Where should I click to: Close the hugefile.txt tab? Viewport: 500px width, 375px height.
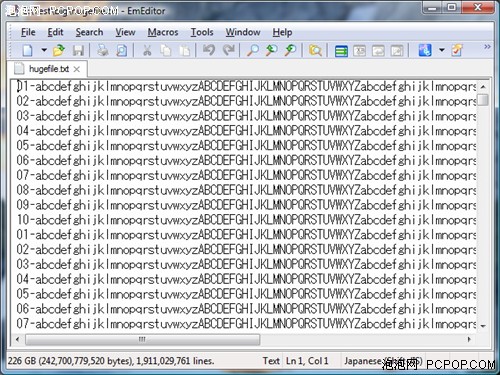click(77, 69)
